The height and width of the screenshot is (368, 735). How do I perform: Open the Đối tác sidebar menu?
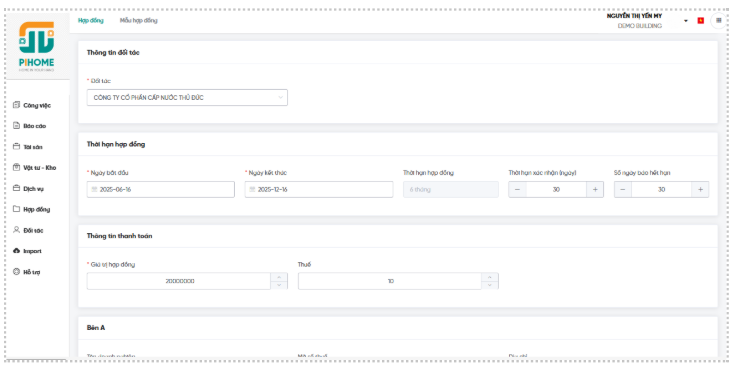point(33,231)
